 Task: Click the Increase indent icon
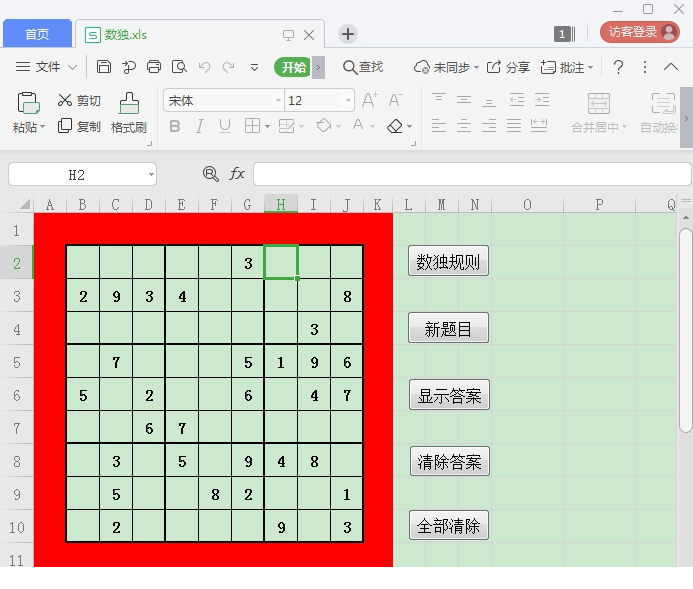pos(542,100)
